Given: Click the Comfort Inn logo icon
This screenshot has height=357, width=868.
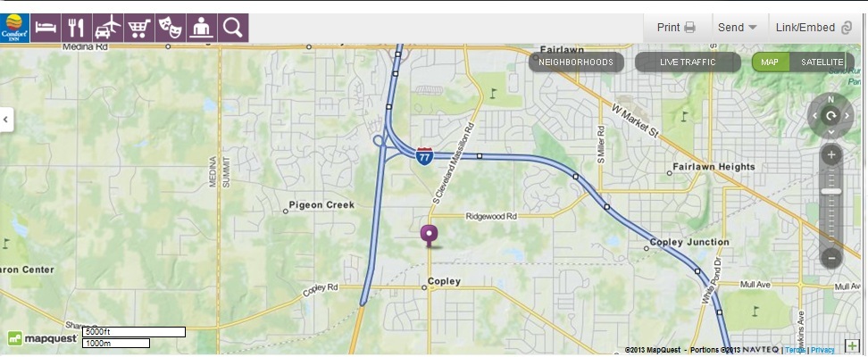Looking at the screenshot, I should tap(15, 29).
